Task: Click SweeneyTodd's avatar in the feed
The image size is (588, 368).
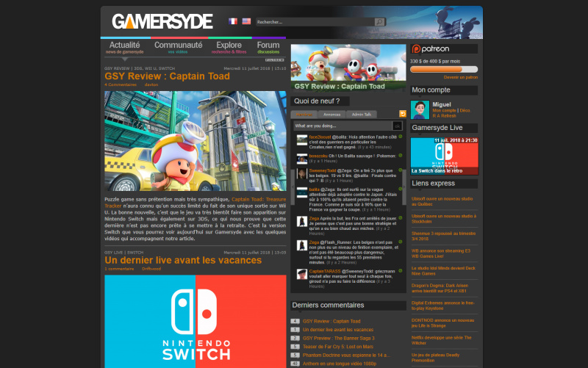Action: click(x=302, y=173)
